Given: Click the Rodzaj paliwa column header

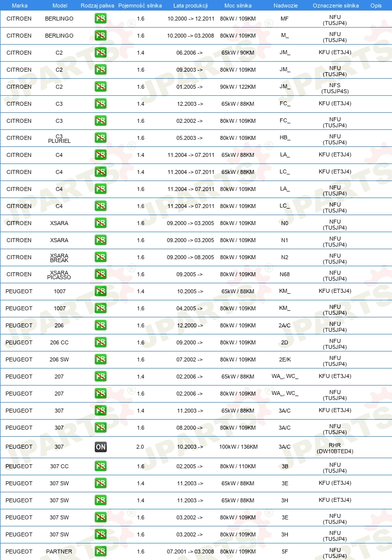Looking at the screenshot, I should 97,6.
